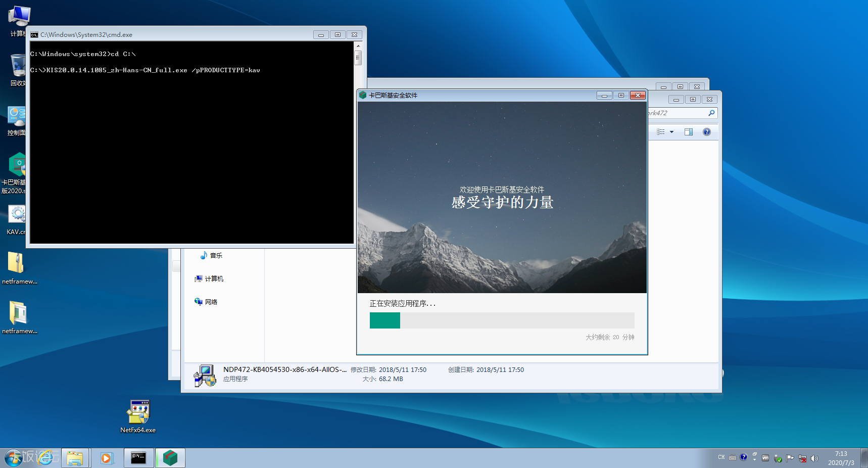The width and height of the screenshot is (868, 468).
Task: Open Windows Media Player from the taskbar
Action: pyautogui.click(x=106, y=458)
